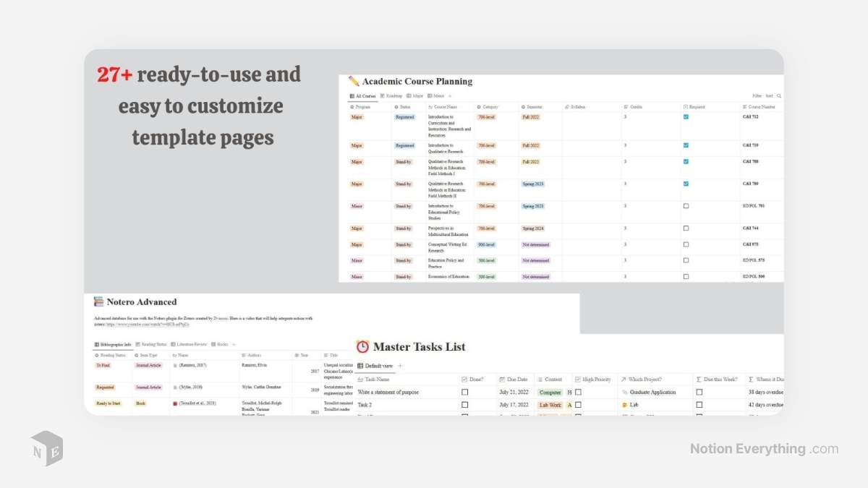This screenshot has width=868, height=488.
Task: Uncheck Required for course C&I 719
Action: [686, 145]
